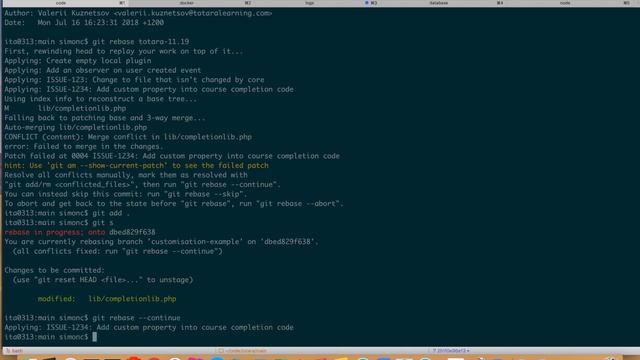Click the 'M lib/completionlib.php' line
This screenshot has width=640, height=360.
[x=65, y=108]
